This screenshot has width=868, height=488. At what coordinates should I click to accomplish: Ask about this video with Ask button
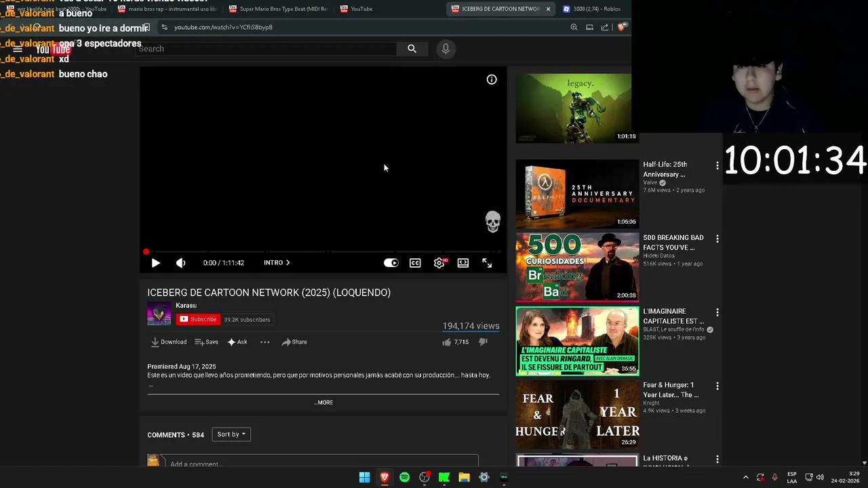click(x=237, y=342)
